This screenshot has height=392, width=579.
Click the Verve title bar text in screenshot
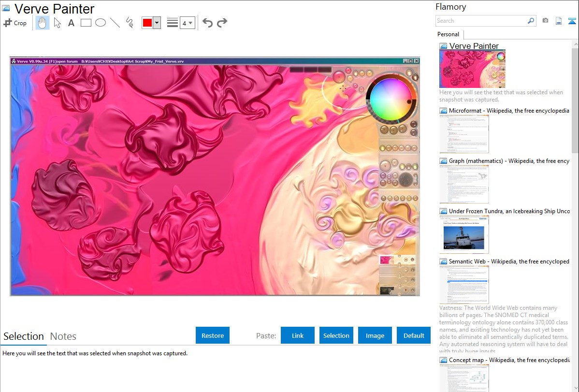[101, 61]
